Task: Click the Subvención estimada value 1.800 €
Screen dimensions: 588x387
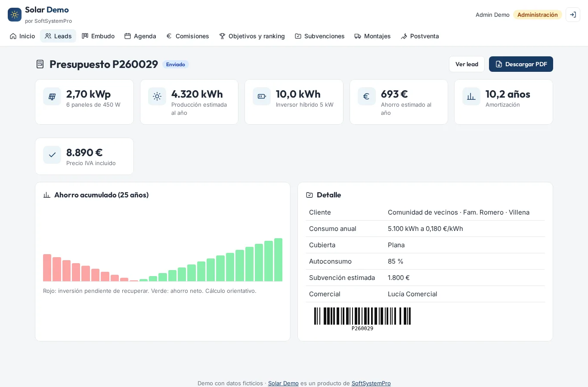Action: click(399, 278)
